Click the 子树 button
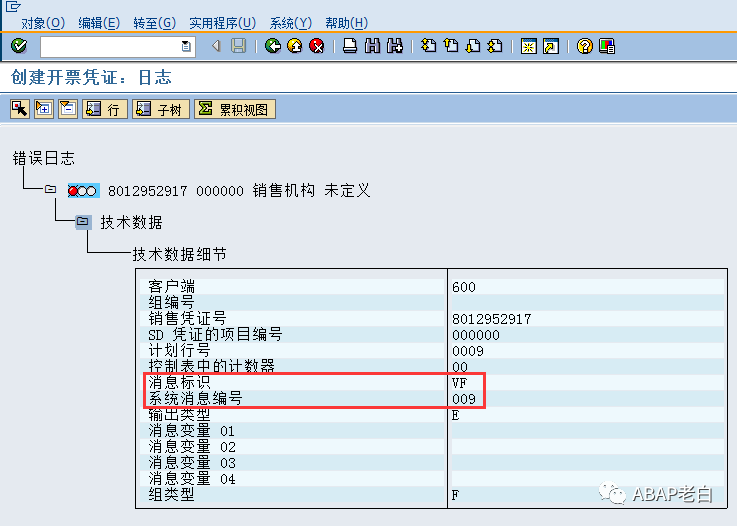Viewport: 737px width, 526px height. tap(161, 109)
